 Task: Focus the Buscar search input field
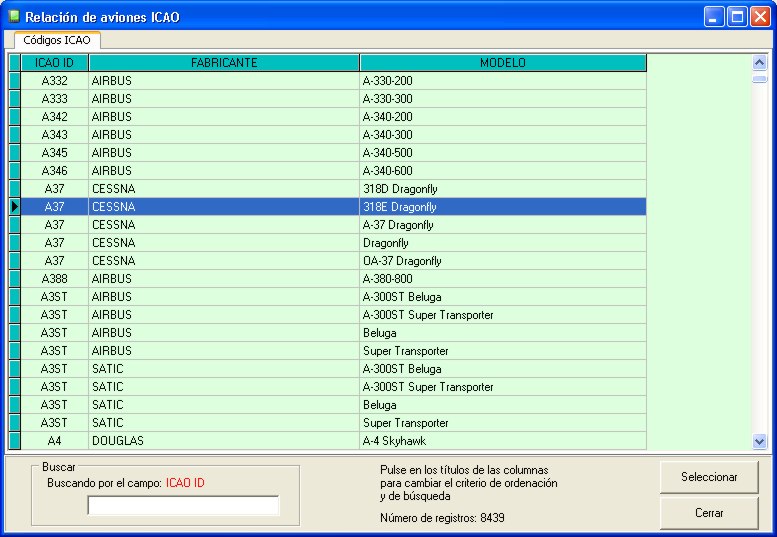[x=183, y=505]
